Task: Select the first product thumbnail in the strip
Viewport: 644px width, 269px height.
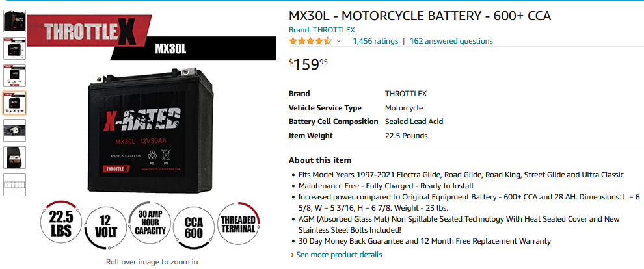Action: (x=15, y=21)
